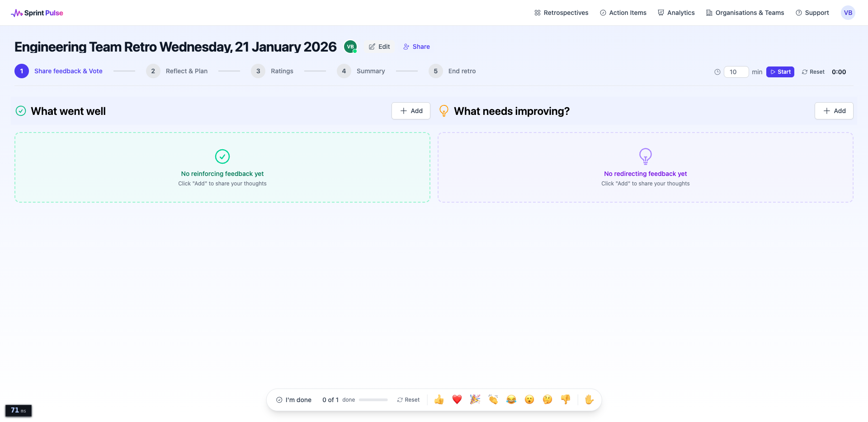Click the thumbs down reaction emoji
Viewport: 868px width, 422px height.
click(565, 399)
